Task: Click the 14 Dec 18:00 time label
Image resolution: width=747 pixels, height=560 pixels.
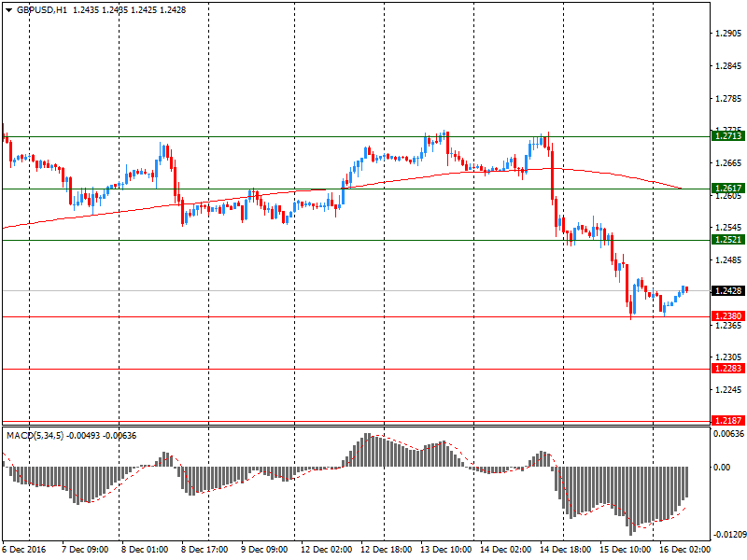Action: 566,550
